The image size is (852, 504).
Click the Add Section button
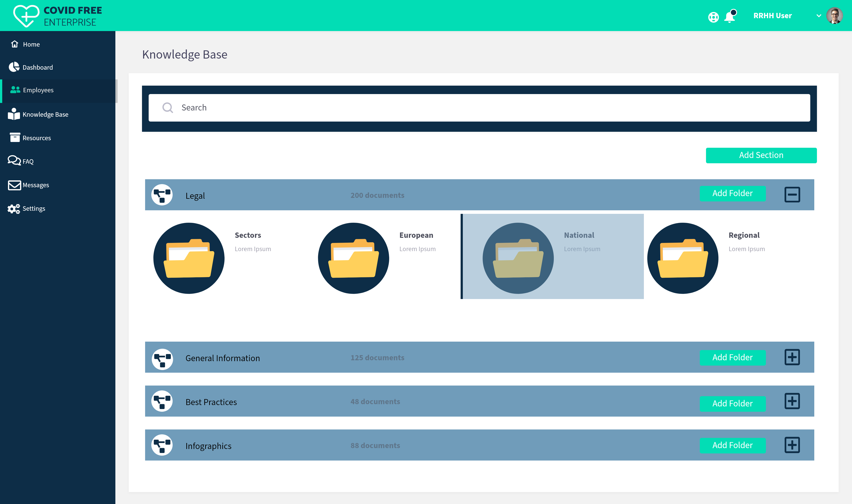761,155
